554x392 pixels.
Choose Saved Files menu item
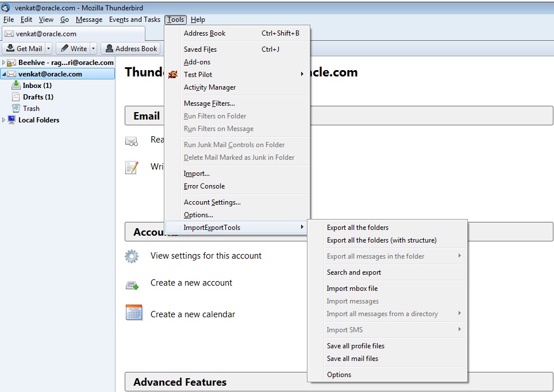pyautogui.click(x=237, y=49)
